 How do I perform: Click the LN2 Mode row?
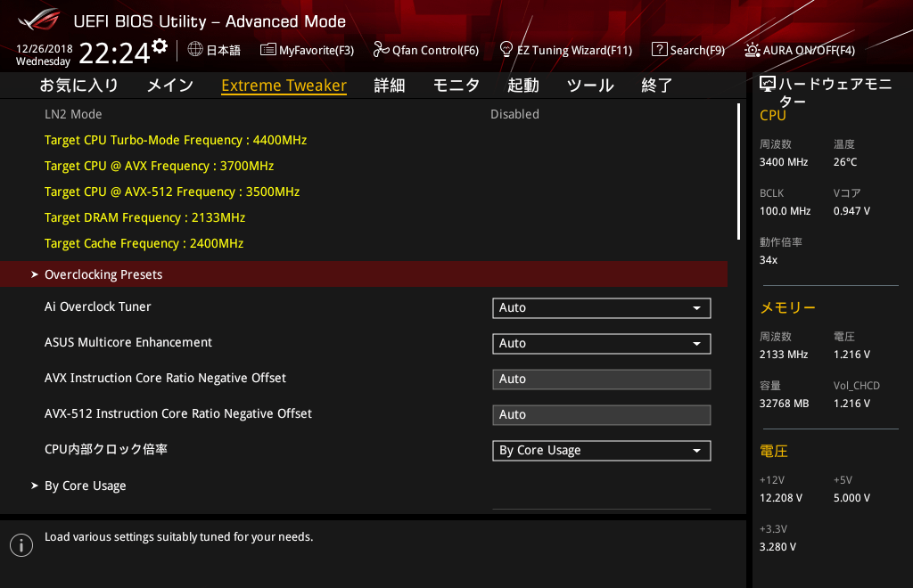tap(364, 114)
